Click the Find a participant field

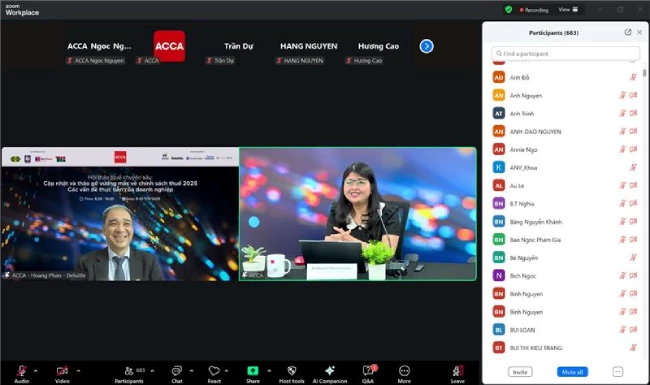[565, 53]
